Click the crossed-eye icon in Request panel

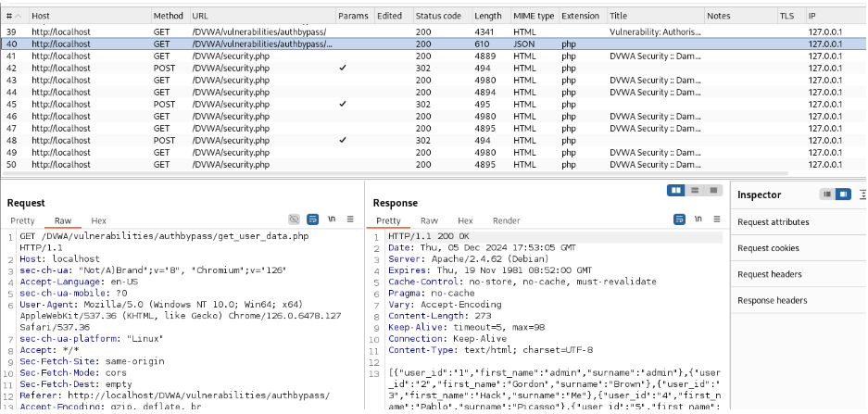(x=294, y=220)
